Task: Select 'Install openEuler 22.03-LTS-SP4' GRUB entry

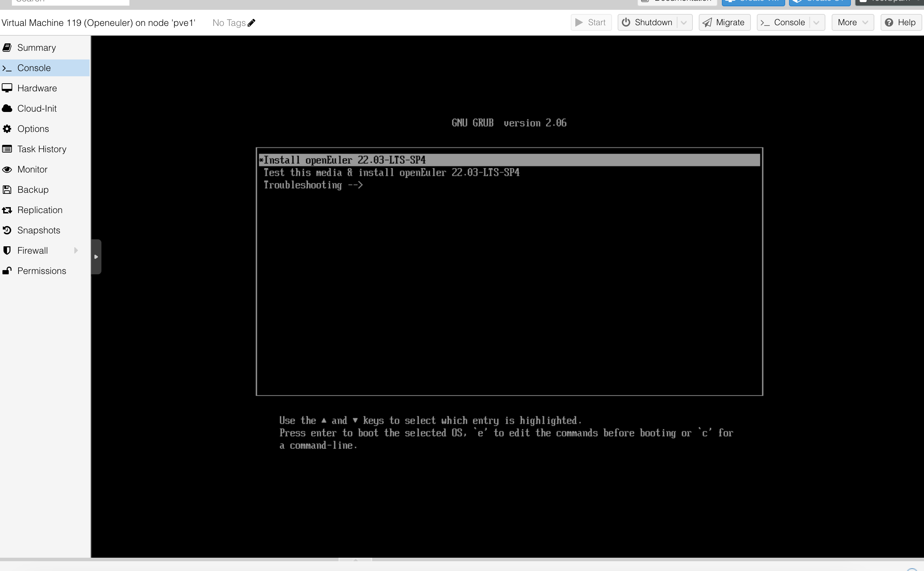Action: coord(509,160)
